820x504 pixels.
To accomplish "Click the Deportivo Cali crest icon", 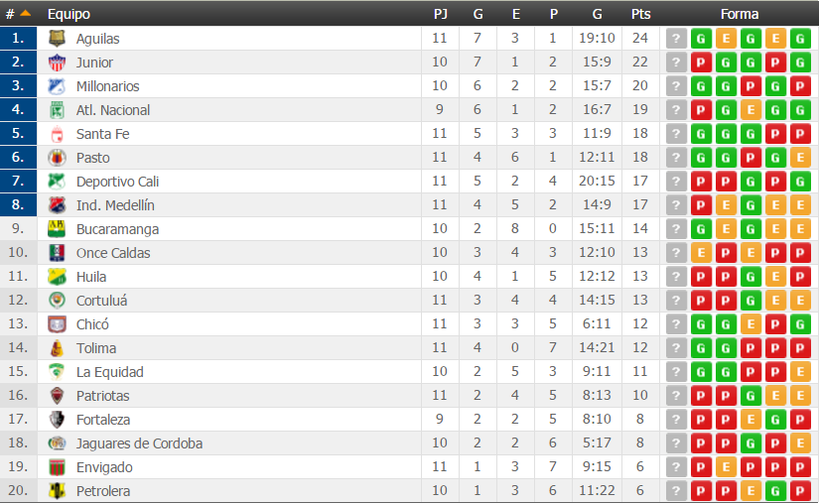I will click(57, 182).
